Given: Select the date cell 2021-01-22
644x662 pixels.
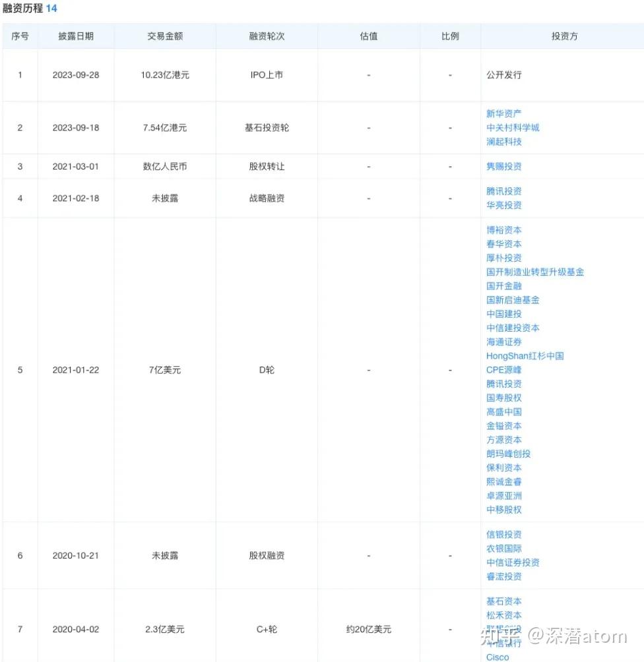Looking at the screenshot, I should coord(76,370).
